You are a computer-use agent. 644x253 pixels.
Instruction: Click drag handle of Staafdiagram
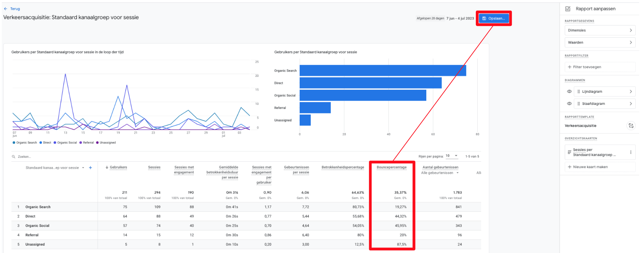579,104
